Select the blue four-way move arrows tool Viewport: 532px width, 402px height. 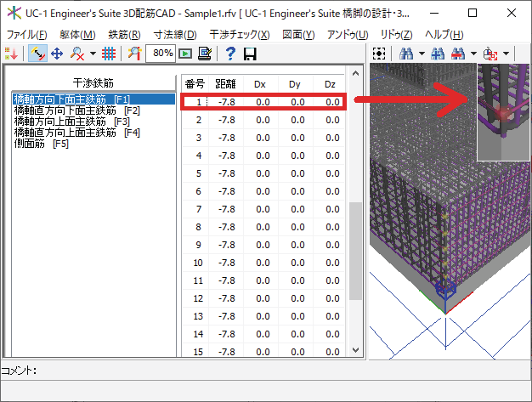(58, 54)
